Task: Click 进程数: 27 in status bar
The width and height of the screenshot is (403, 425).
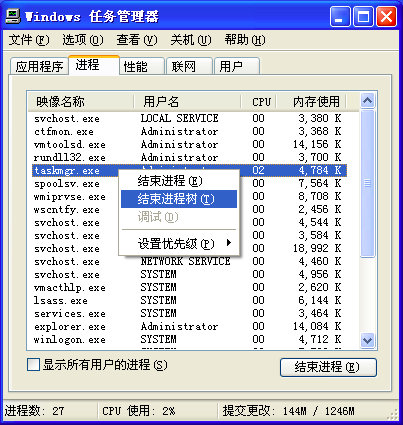Action: 34,411
